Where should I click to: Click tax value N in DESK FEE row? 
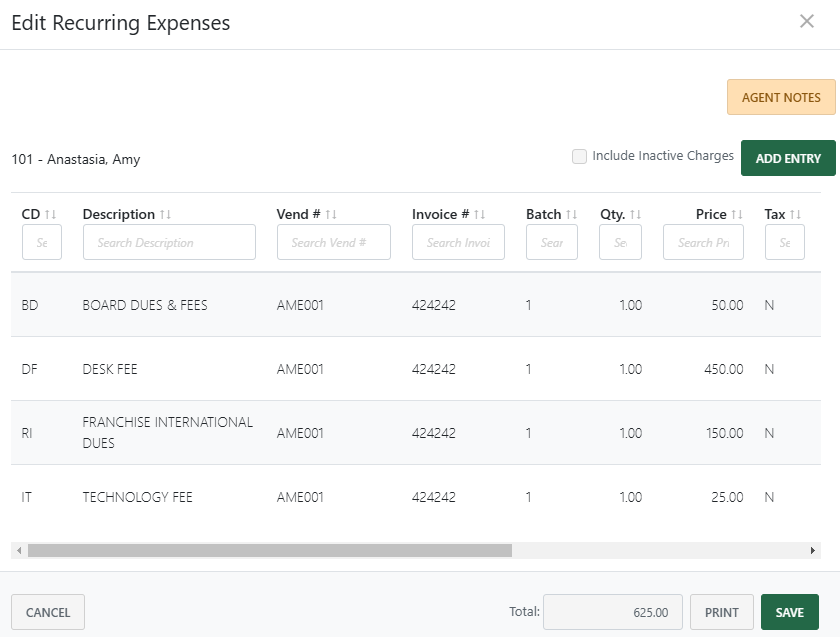coord(769,369)
